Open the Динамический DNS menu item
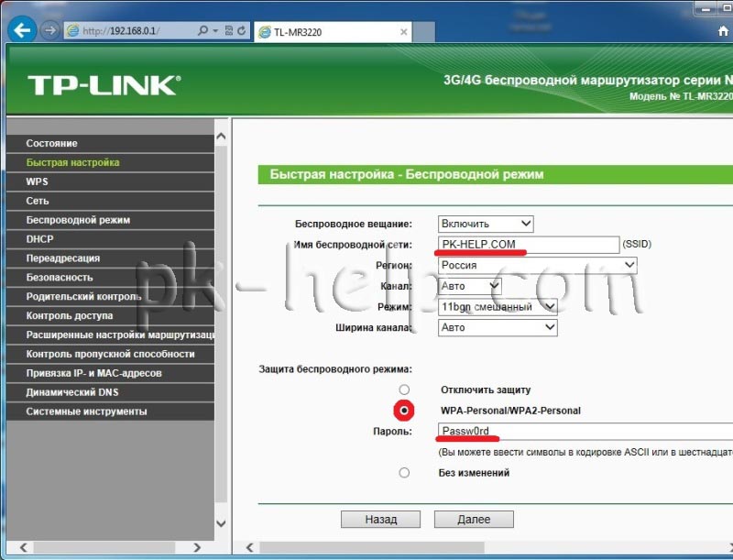The image size is (733, 560). 110,392
